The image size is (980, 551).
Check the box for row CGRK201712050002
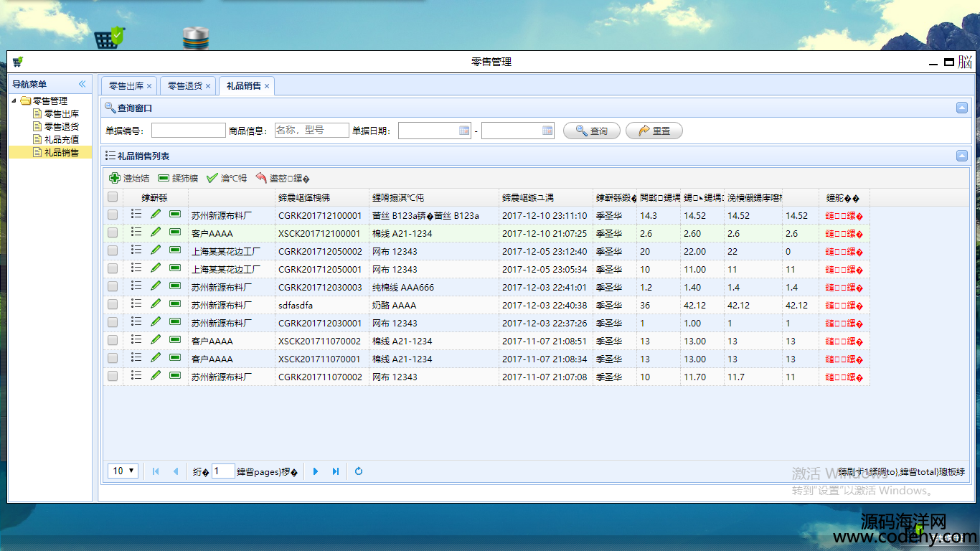click(x=113, y=251)
